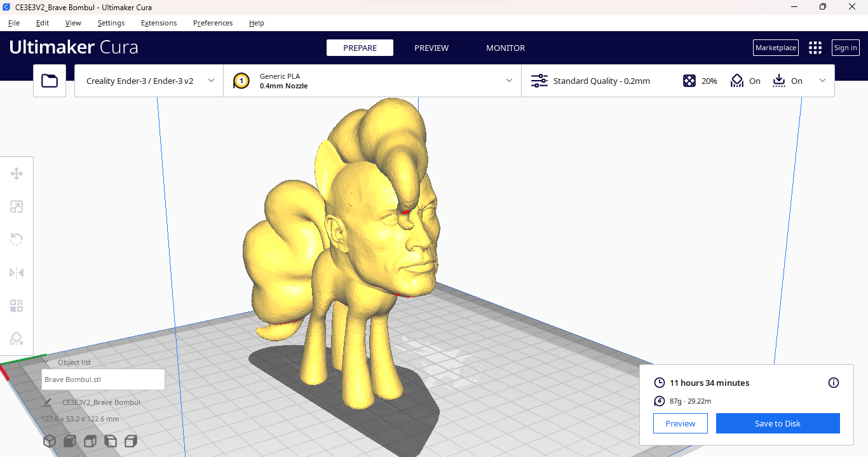Open the Edit menu

point(43,23)
